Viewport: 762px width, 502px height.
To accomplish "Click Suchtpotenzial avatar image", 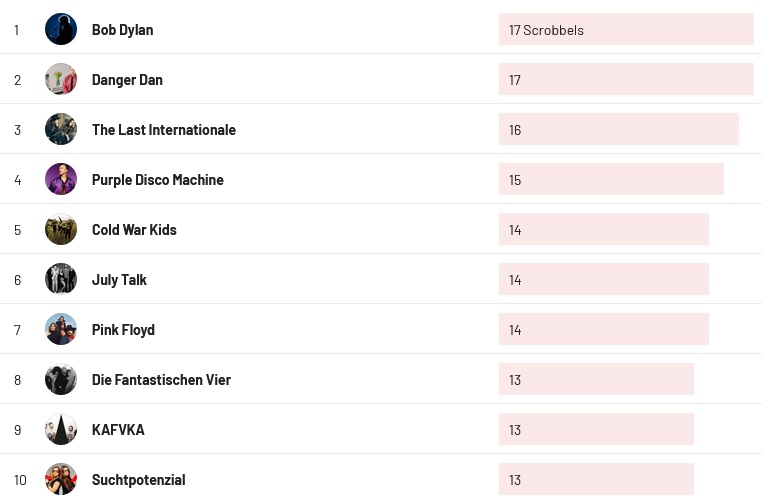I will [61, 479].
